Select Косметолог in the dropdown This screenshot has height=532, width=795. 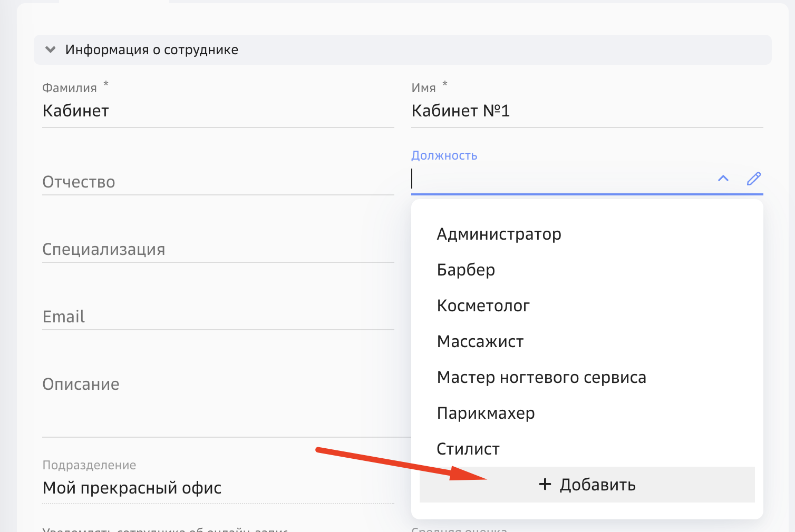pyautogui.click(x=483, y=306)
